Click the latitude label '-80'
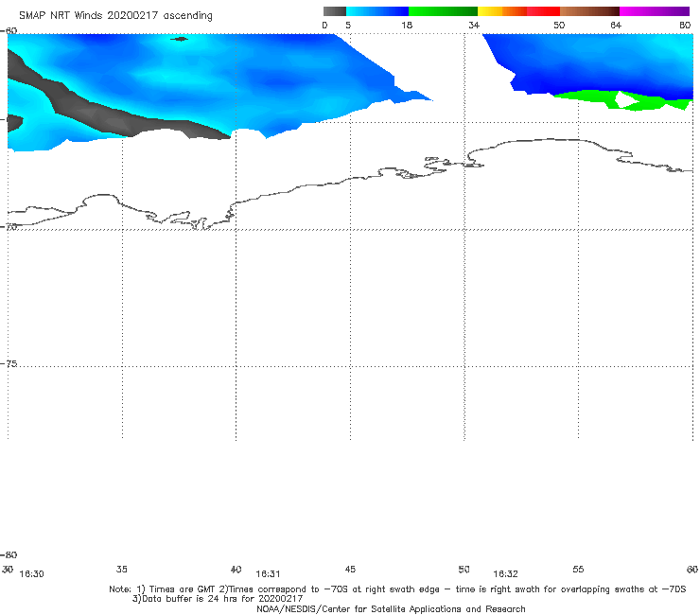Screen dimensions: 700x615 click(9, 555)
